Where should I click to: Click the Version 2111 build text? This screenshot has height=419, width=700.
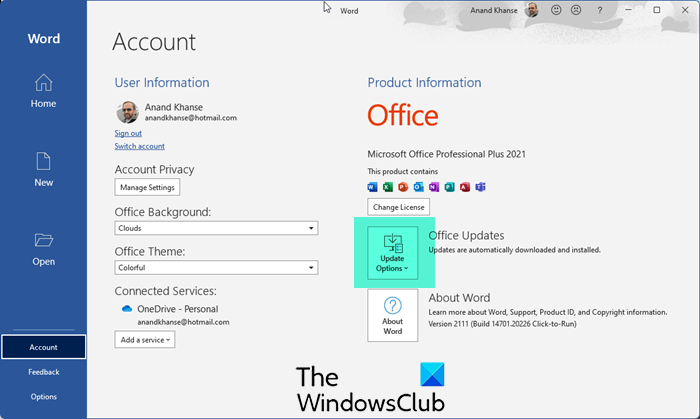[x=502, y=324]
